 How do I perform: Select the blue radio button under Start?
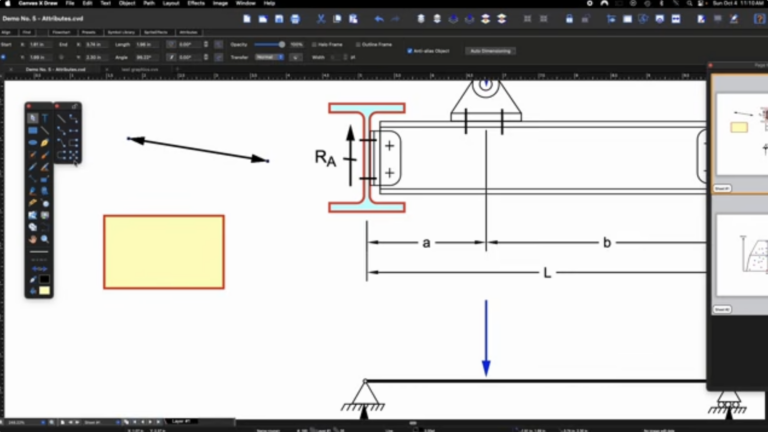[3, 57]
